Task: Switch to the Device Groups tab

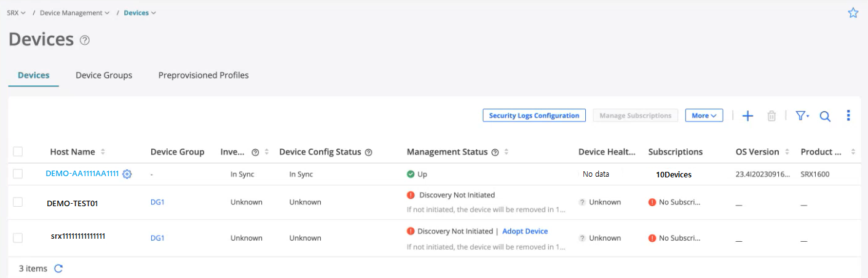Action: [104, 75]
